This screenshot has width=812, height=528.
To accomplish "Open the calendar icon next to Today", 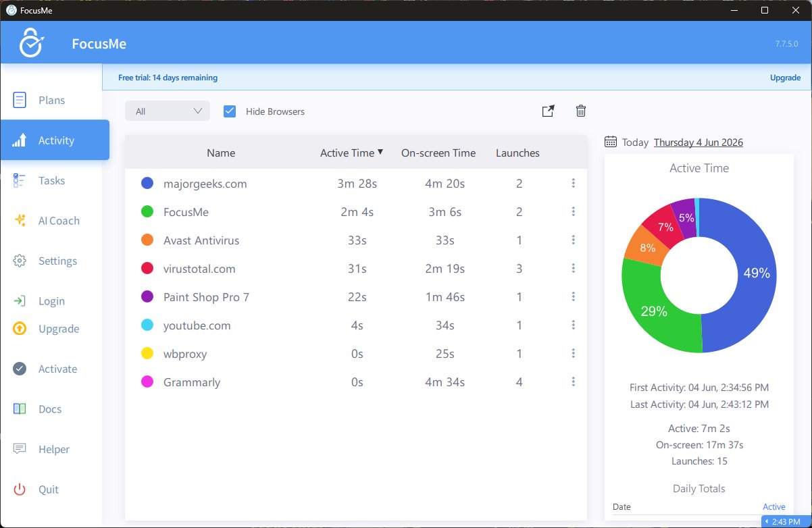I will pyautogui.click(x=611, y=142).
